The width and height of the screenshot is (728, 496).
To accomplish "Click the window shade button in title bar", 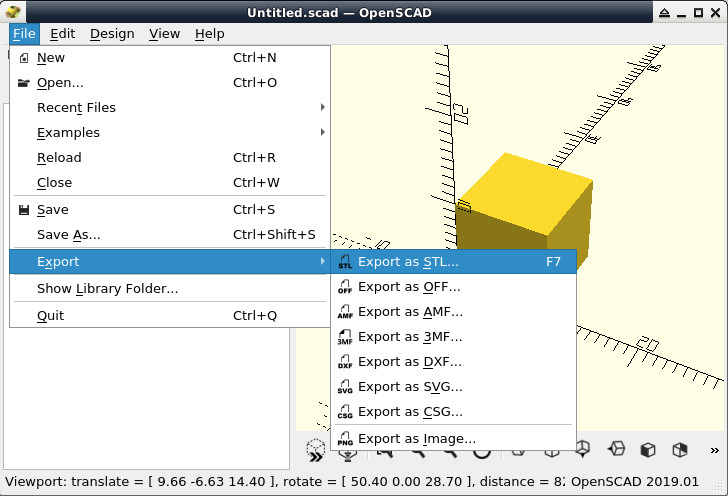I will click(x=664, y=13).
